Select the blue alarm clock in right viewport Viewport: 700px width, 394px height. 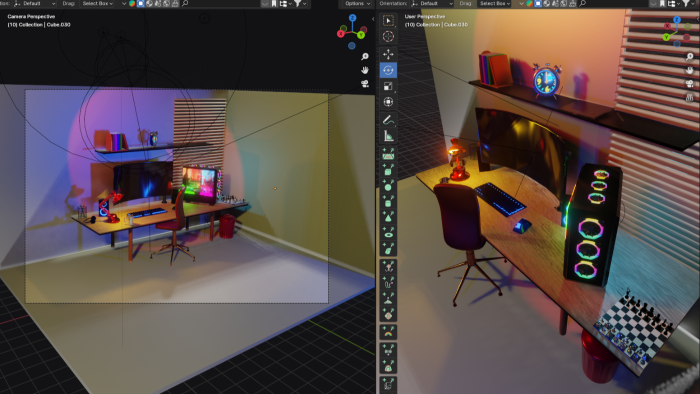coord(547,80)
